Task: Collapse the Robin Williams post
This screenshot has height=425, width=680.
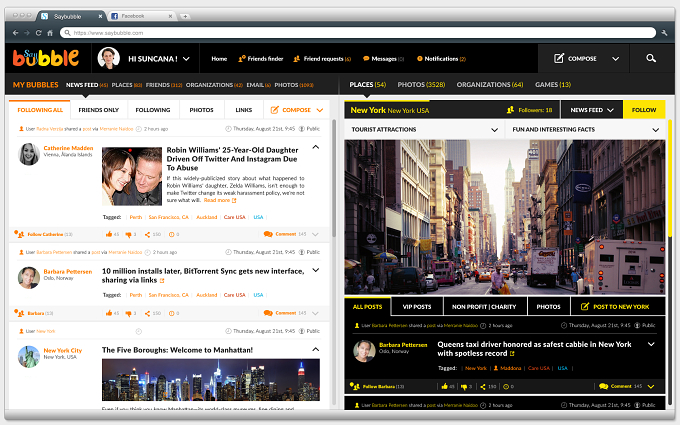Action: [x=316, y=147]
